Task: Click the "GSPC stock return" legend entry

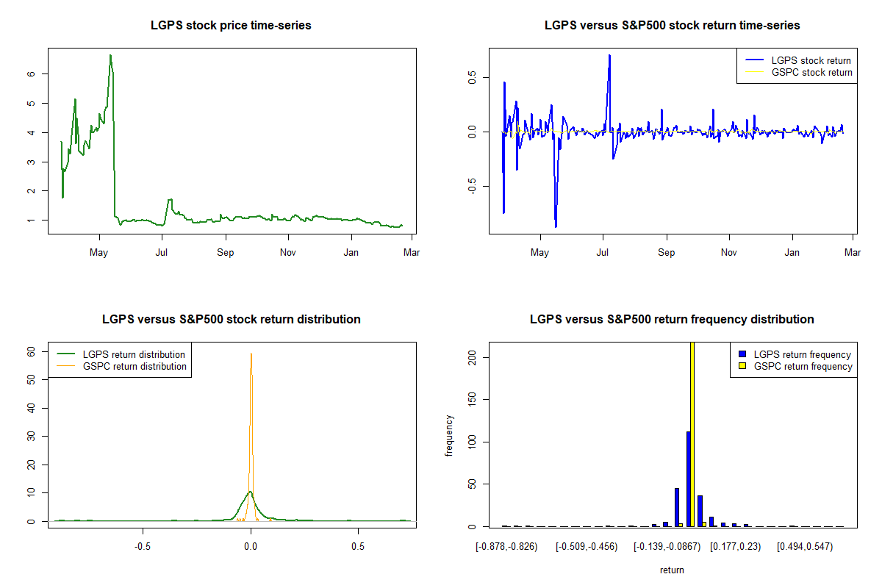Action: [x=812, y=72]
